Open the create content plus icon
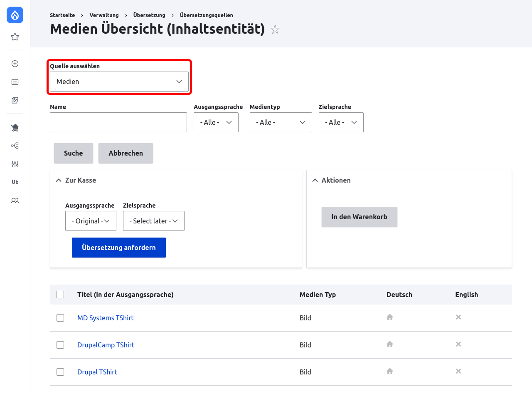This screenshot has height=394, width=532. (15, 64)
